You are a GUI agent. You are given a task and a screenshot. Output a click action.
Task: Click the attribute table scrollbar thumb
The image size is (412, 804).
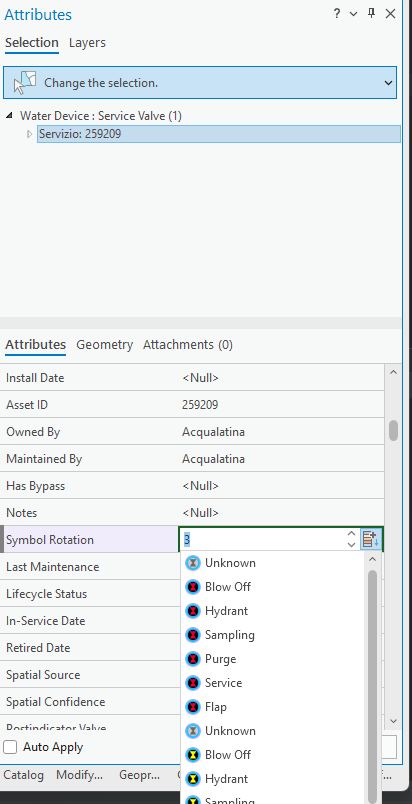393,431
